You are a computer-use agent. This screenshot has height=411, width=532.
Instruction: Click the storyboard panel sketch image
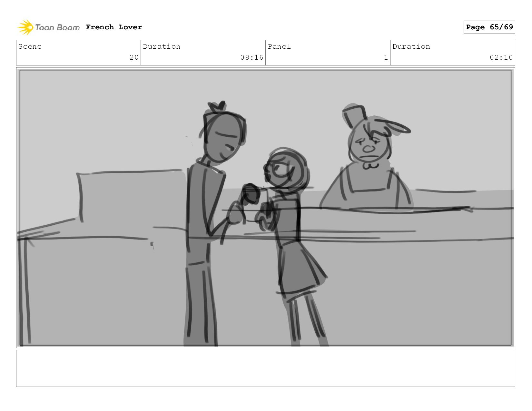[265, 208]
